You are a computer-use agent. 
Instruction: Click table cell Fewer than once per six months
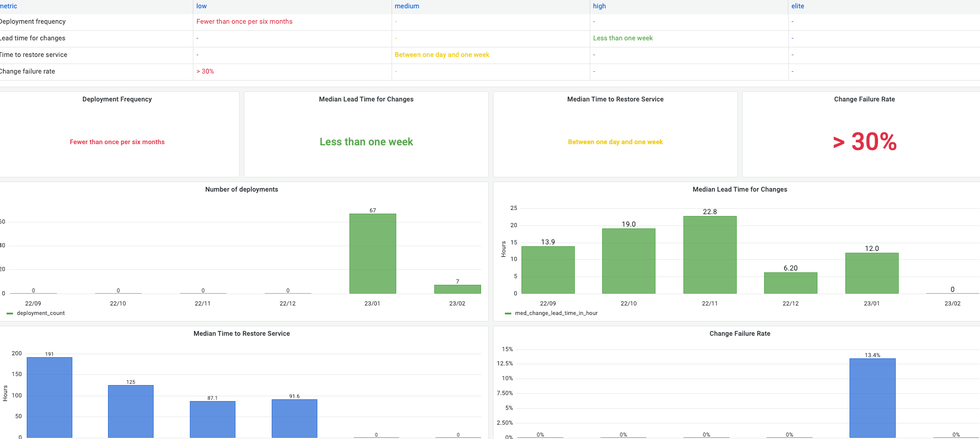(x=244, y=21)
